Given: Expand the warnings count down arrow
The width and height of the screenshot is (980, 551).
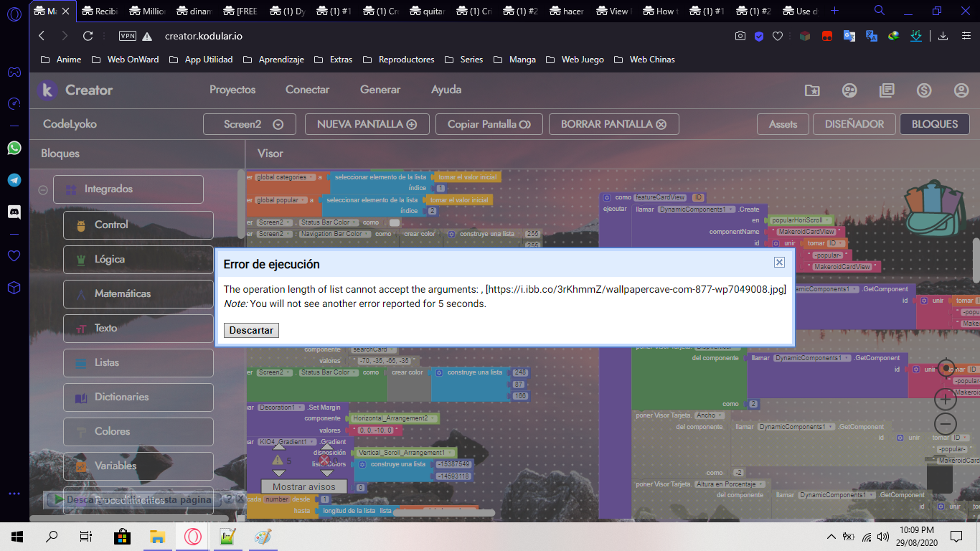Looking at the screenshot, I should pyautogui.click(x=279, y=473).
